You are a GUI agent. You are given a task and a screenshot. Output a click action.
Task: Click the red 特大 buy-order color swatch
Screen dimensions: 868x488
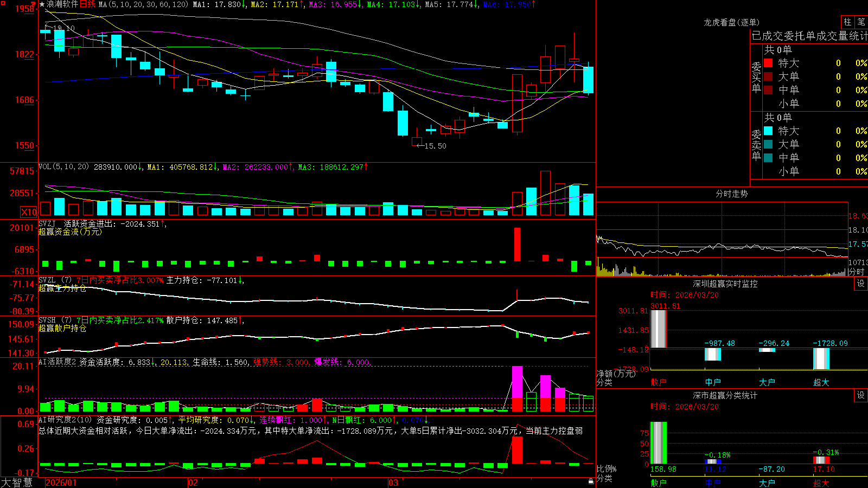point(768,63)
